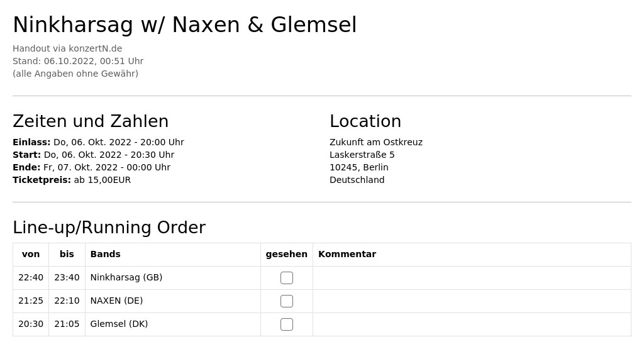Click the Laskerstraße 5 address line

tap(362, 155)
